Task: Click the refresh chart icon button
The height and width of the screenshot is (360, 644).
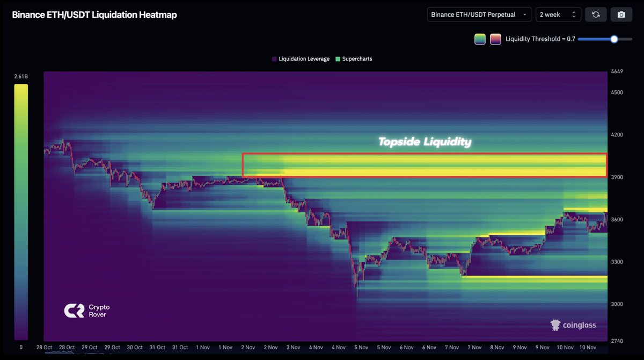Action: [596, 15]
